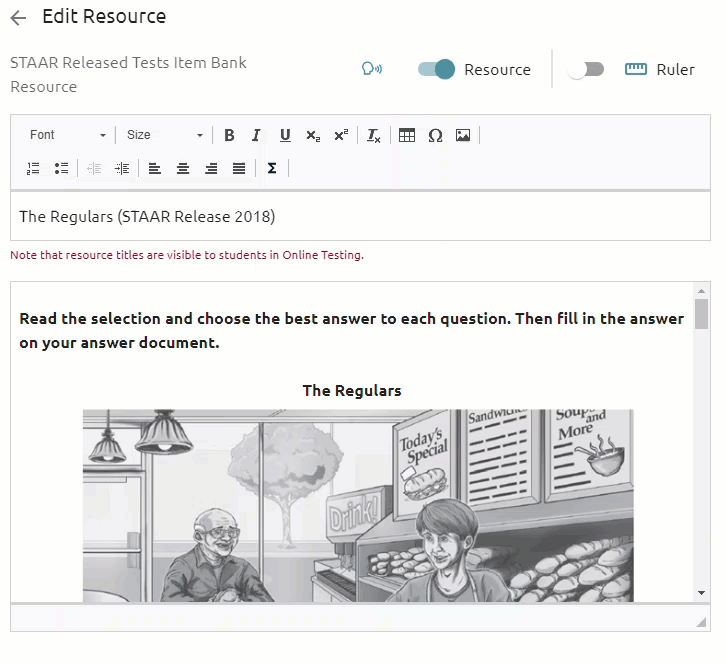726x664 pixels.
Task: Click the Ruler label text
Action: pyautogui.click(x=676, y=69)
